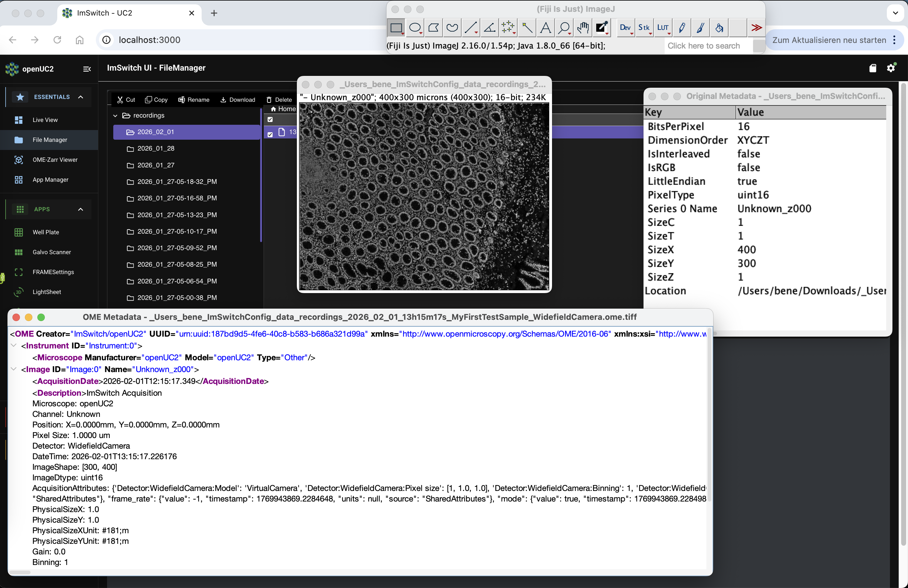Collapse the recordings folder tree
908x588 pixels.
[x=115, y=115]
